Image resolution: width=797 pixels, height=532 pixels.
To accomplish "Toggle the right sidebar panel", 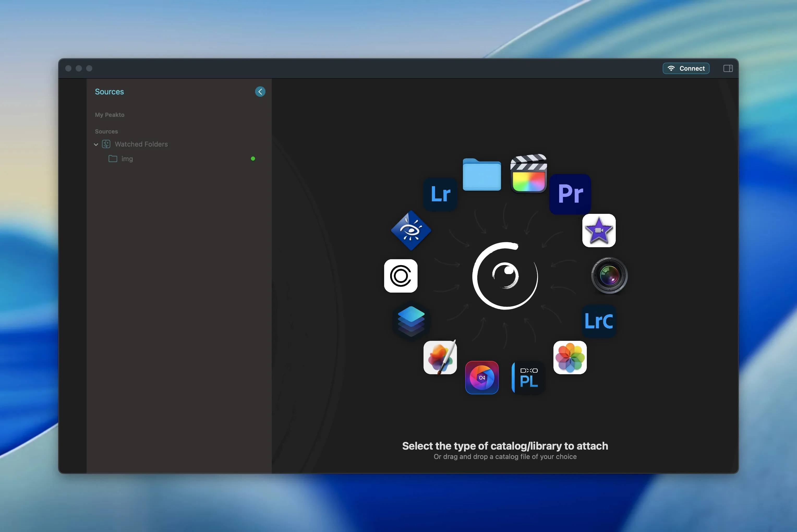I will click(728, 69).
